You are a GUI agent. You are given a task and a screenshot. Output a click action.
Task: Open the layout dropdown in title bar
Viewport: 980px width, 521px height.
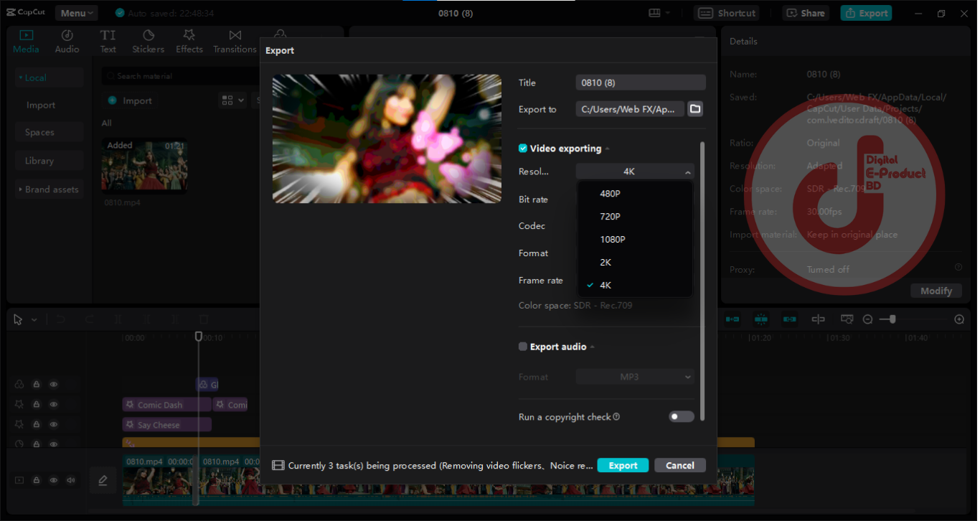click(x=659, y=13)
